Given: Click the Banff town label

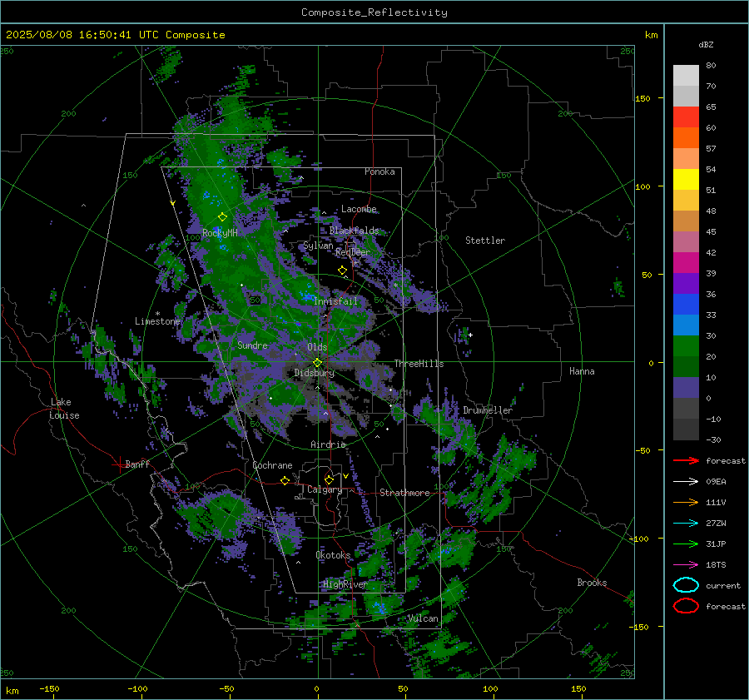Looking at the screenshot, I should [137, 464].
